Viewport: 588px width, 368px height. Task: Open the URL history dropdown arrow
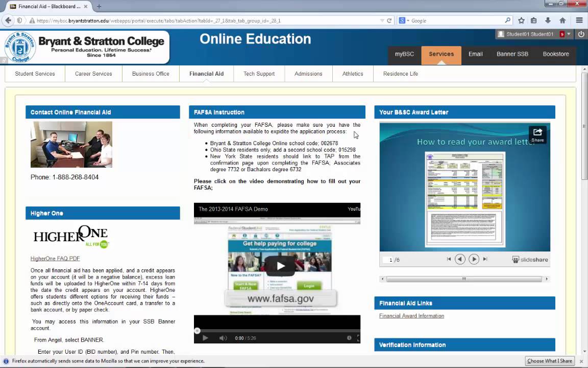382,20
